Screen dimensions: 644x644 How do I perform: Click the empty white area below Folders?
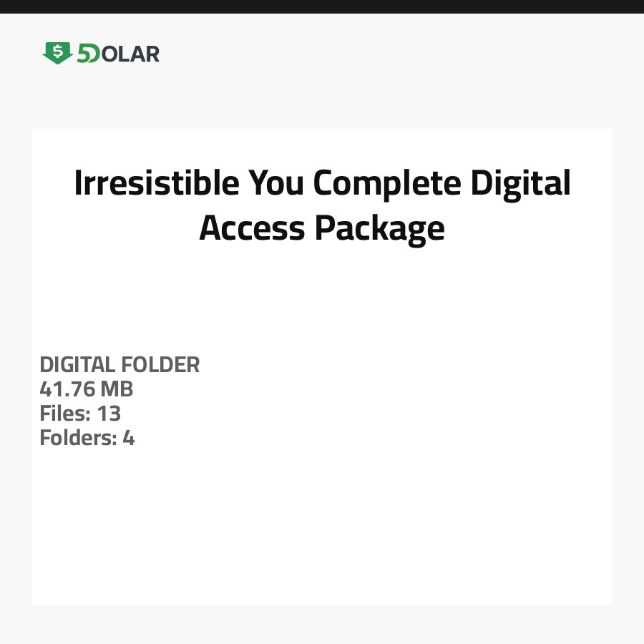(x=322, y=530)
